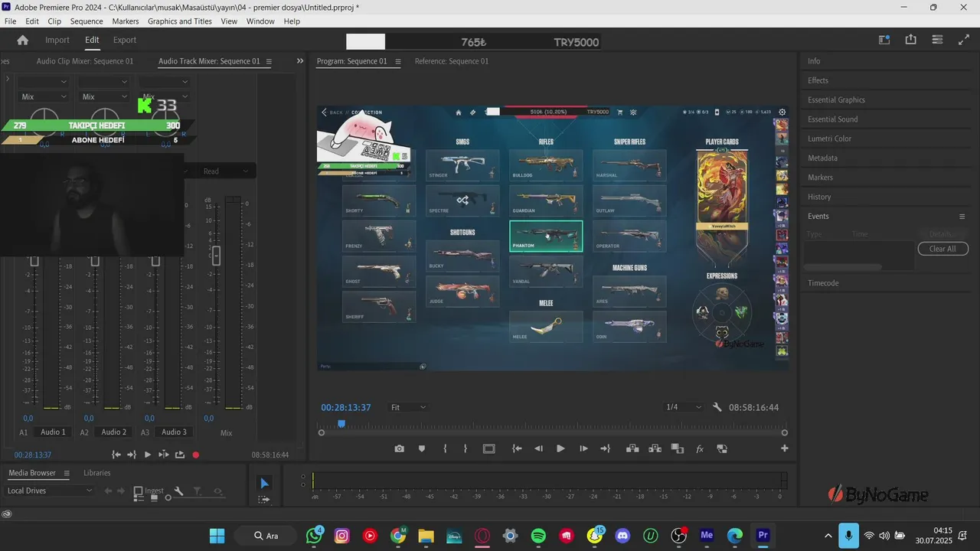Open Spotify from the taskbar
The width and height of the screenshot is (980, 551).
coord(538,536)
